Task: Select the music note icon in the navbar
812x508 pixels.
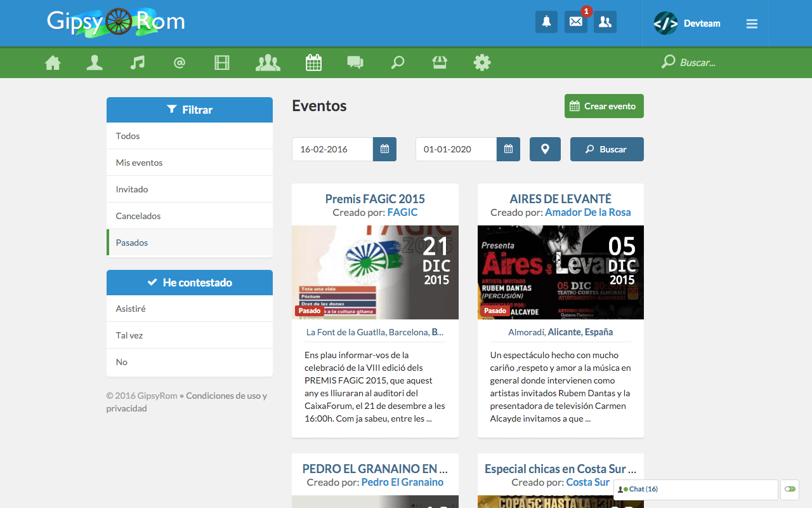Action: (x=137, y=62)
